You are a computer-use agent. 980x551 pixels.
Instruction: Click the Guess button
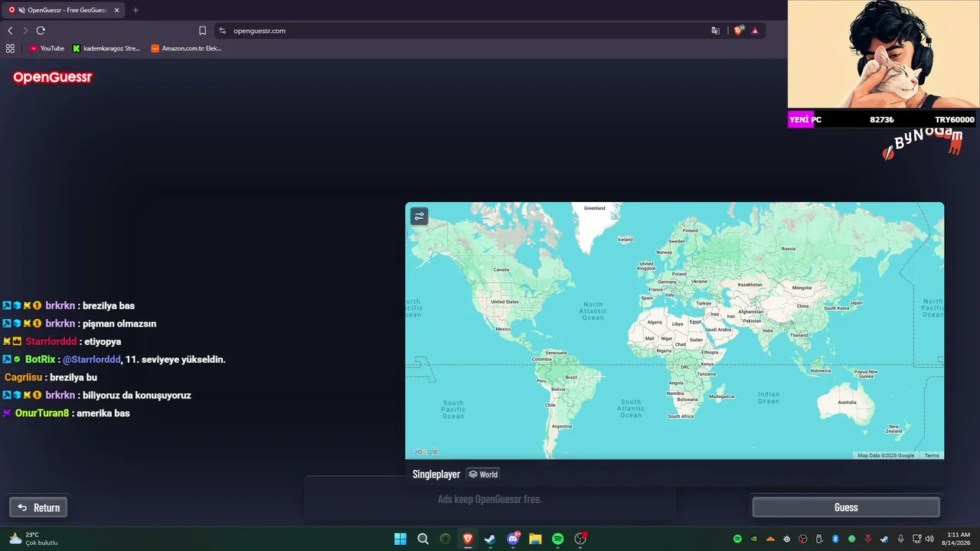pyautogui.click(x=846, y=507)
